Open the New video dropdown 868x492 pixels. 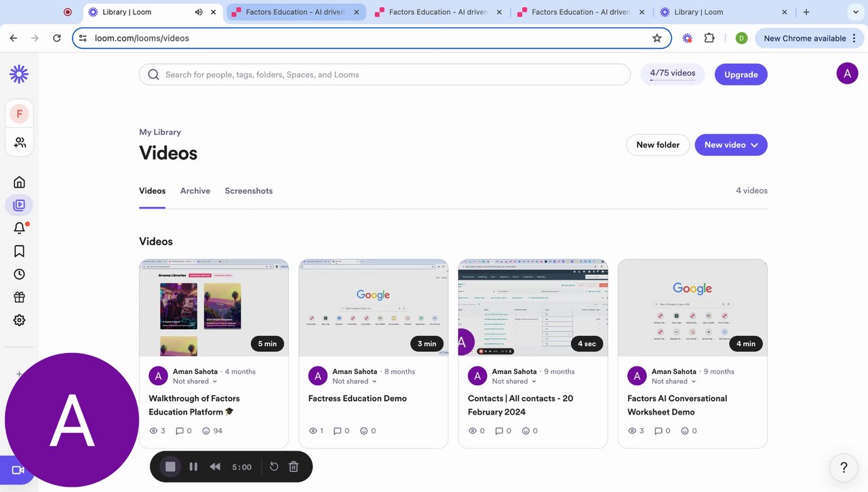point(731,145)
